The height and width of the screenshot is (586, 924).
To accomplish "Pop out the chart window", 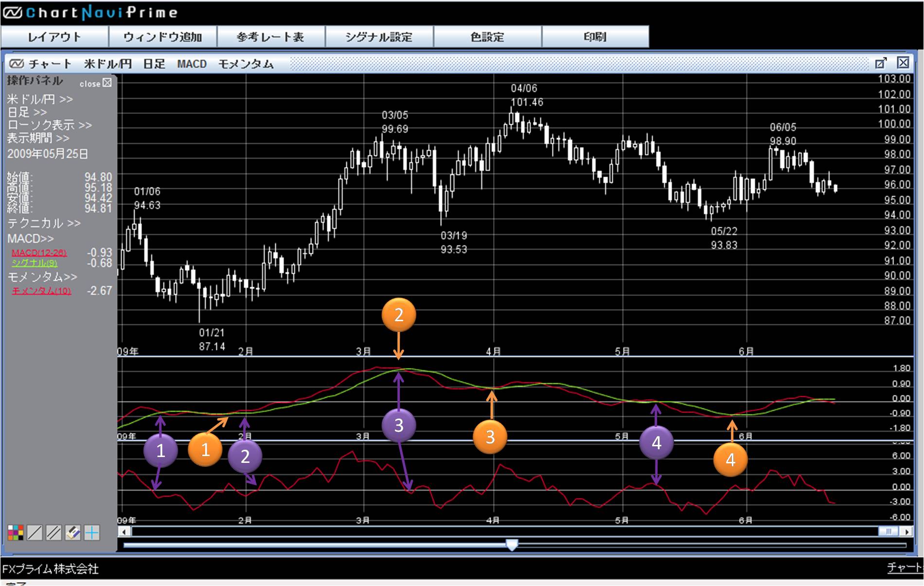I will pos(880,63).
